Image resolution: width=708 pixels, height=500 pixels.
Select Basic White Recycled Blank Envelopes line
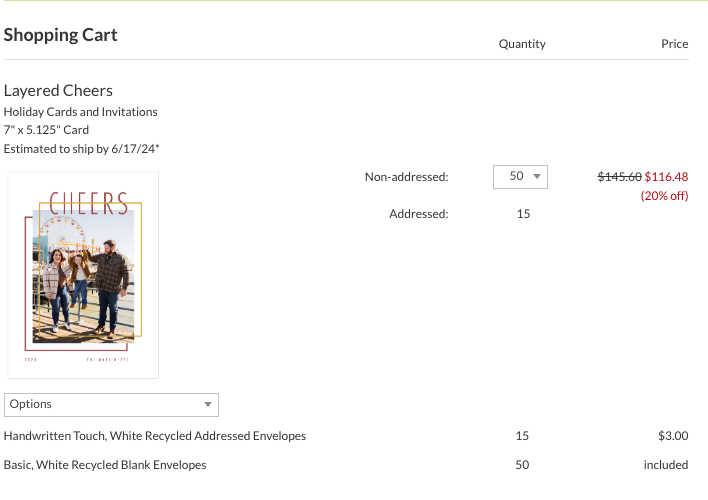click(x=105, y=465)
